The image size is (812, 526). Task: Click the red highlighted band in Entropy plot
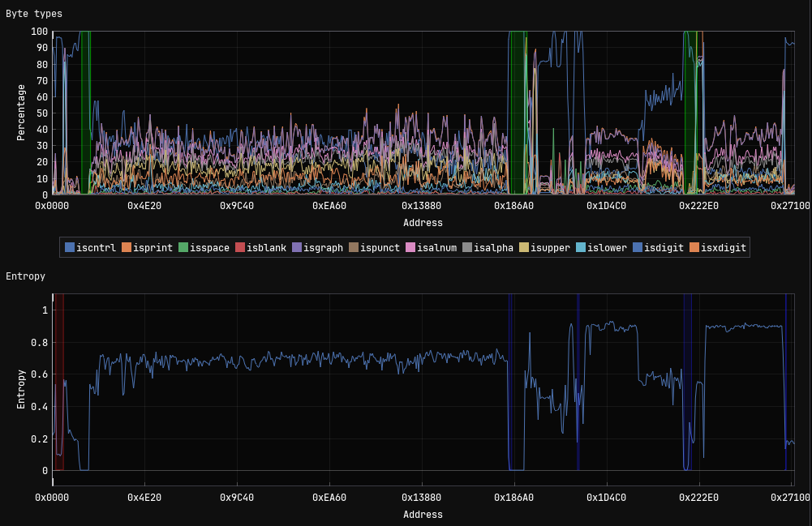(59, 383)
